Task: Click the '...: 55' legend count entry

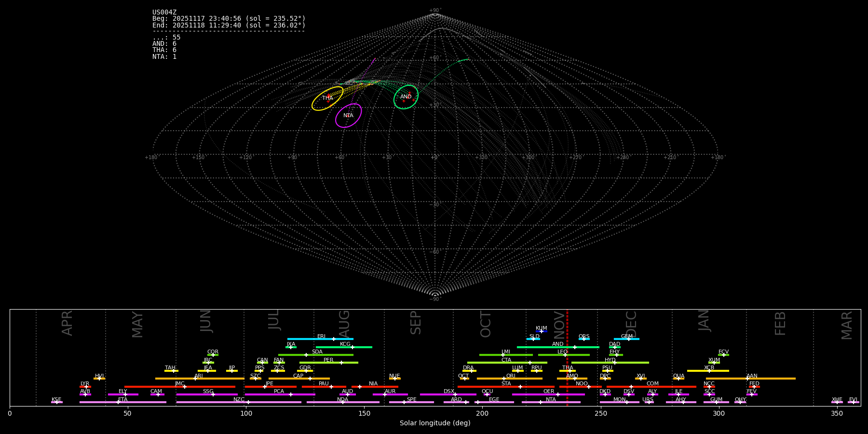Action: [x=166, y=38]
